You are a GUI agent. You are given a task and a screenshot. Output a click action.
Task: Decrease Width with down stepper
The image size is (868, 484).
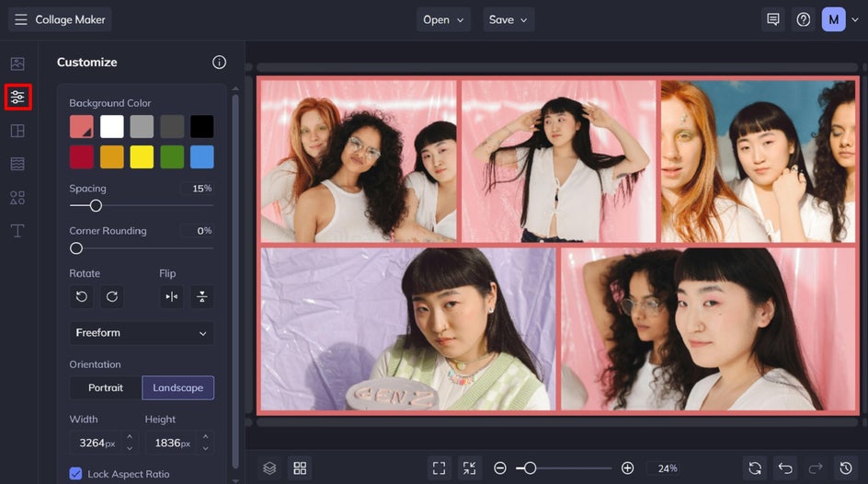(x=130, y=448)
